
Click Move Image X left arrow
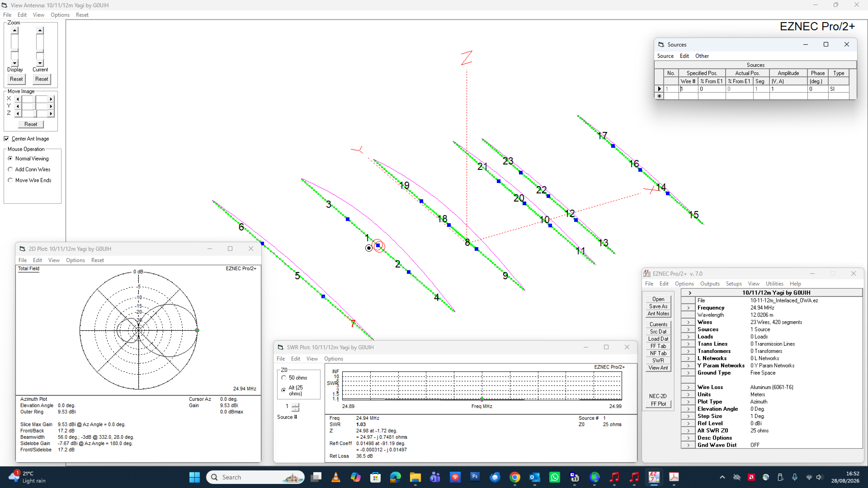click(x=18, y=99)
